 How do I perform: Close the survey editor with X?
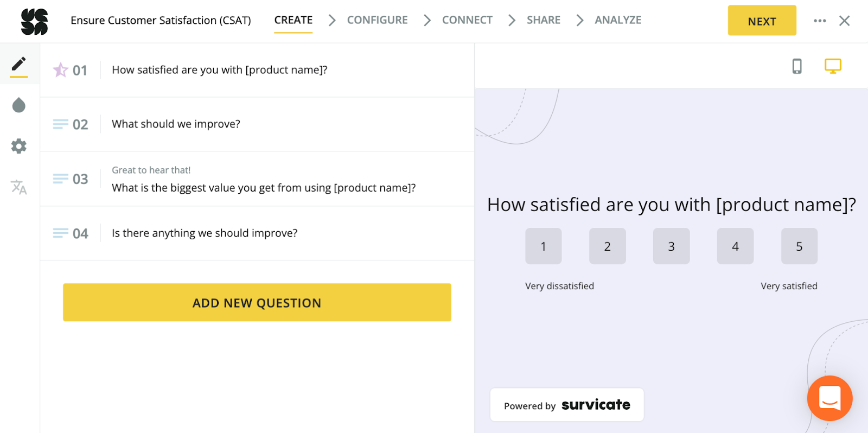(x=844, y=21)
